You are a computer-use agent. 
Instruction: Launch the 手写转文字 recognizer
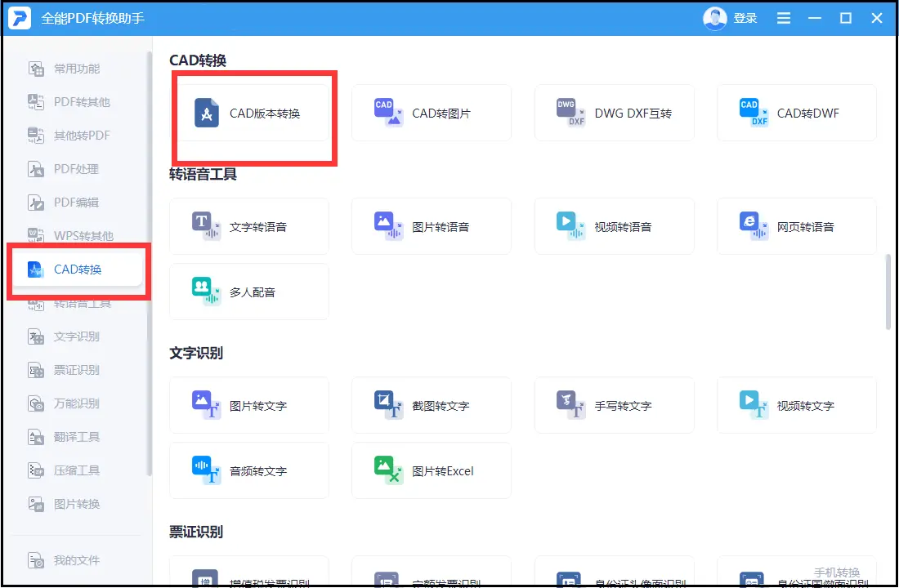click(x=614, y=405)
